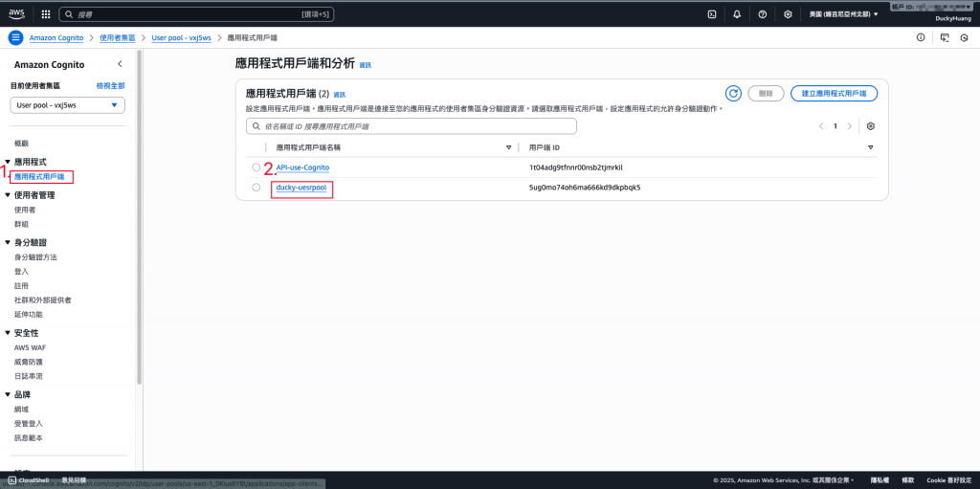Toggle the hamburger navigation menu button
Image resolution: width=980 pixels, height=489 pixels.
click(15, 37)
